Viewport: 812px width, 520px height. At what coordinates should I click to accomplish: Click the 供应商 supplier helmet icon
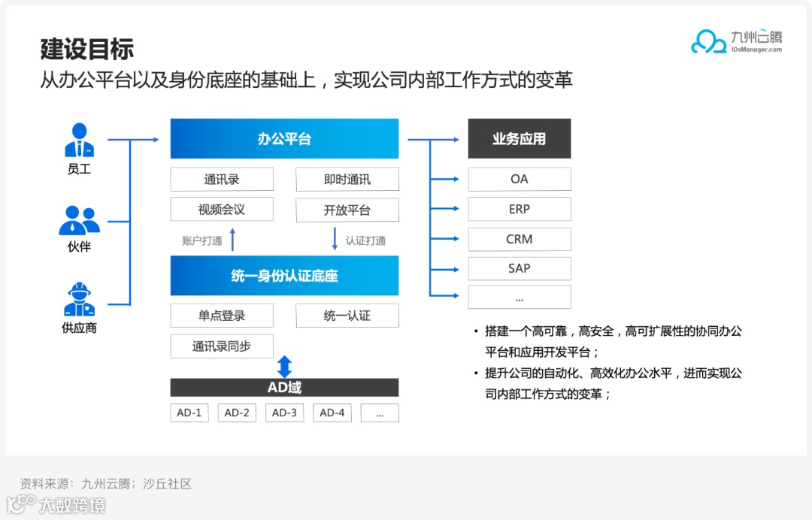(x=79, y=299)
